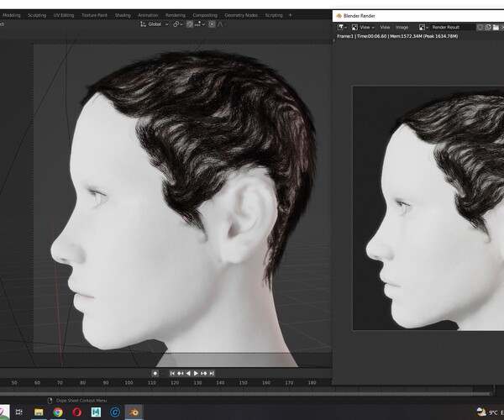
Task: Open the Shading workspace tab
Action: (x=123, y=15)
